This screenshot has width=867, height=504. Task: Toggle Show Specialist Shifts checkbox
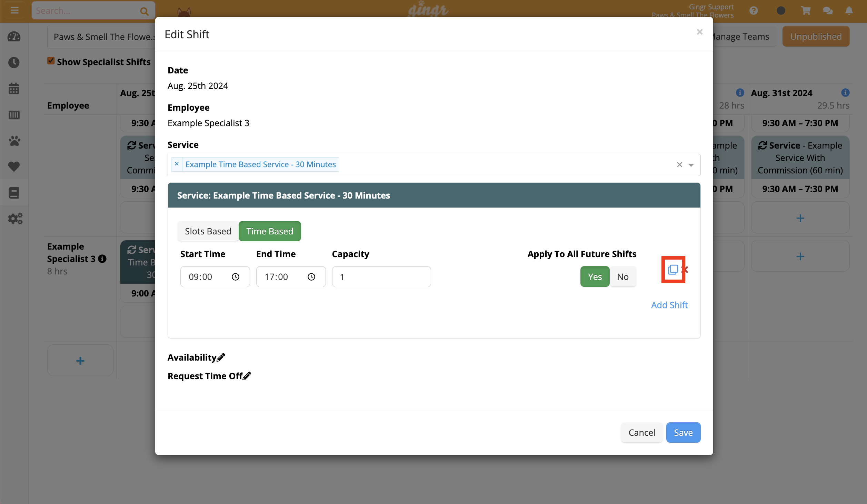point(51,61)
